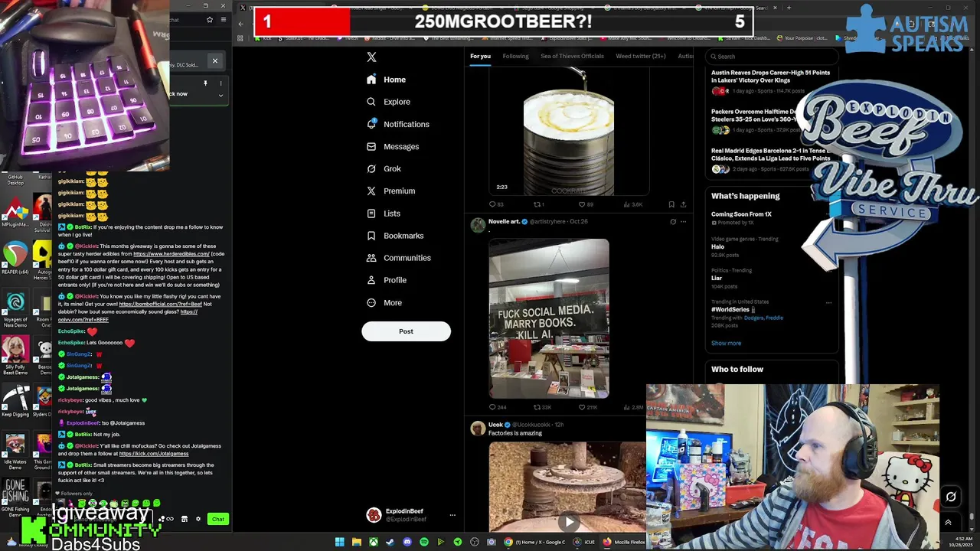Image resolution: width=980 pixels, height=551 pixels.
Task: Open Real Madrid Edges Barcelona story
Action: pyautogui.click(x=771, y=159)
